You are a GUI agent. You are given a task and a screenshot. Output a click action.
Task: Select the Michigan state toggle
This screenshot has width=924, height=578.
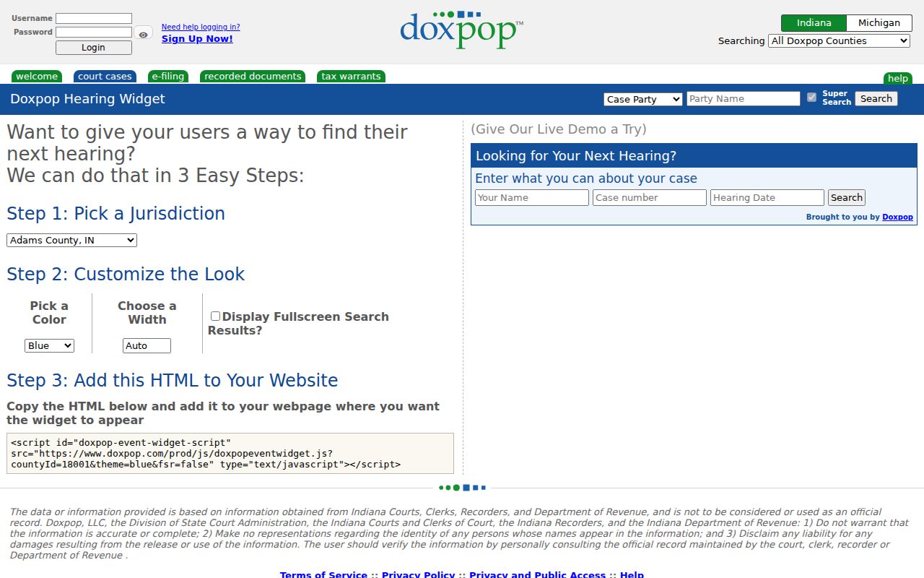pos(879,23)
